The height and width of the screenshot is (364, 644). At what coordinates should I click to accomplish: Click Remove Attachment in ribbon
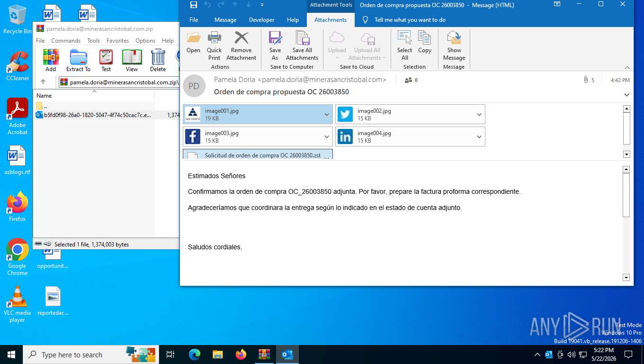241,46
